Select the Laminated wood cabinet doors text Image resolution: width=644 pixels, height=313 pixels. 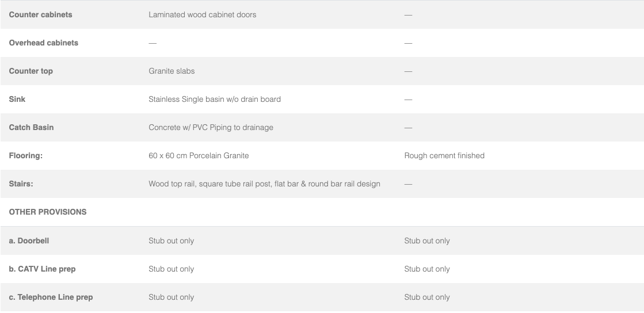point(203,15)
